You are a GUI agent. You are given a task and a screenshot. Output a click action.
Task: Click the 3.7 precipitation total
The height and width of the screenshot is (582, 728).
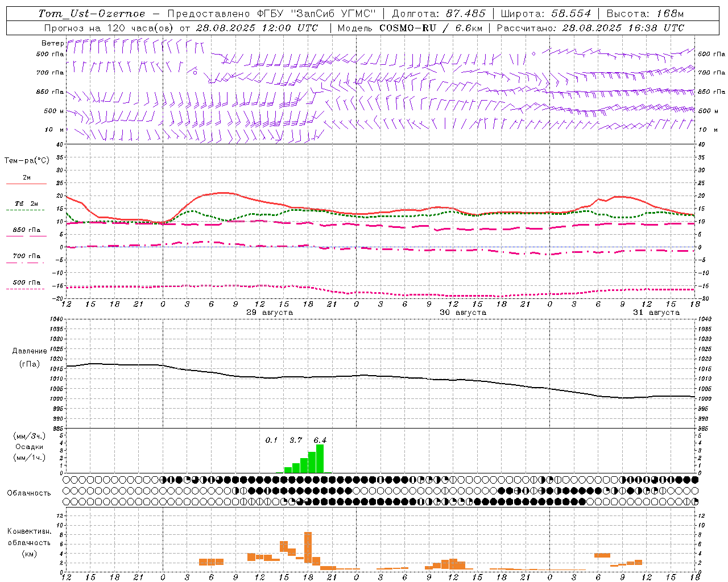[296, 440]
